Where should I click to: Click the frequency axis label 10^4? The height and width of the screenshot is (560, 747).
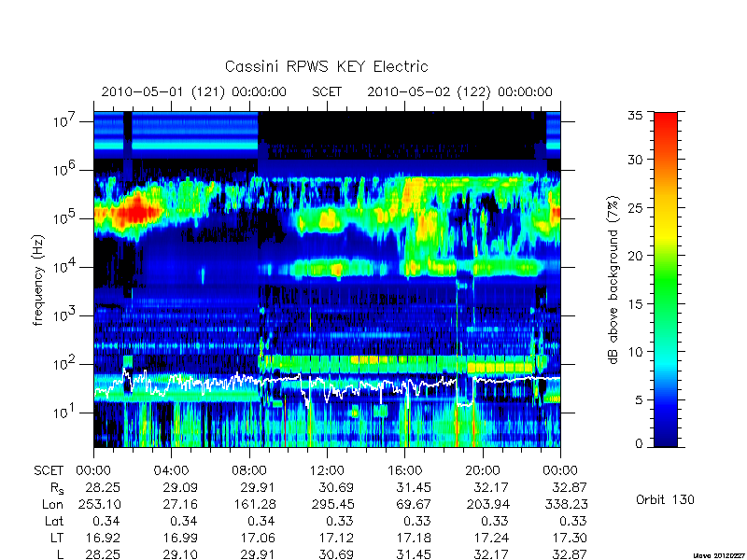point(63,267)
